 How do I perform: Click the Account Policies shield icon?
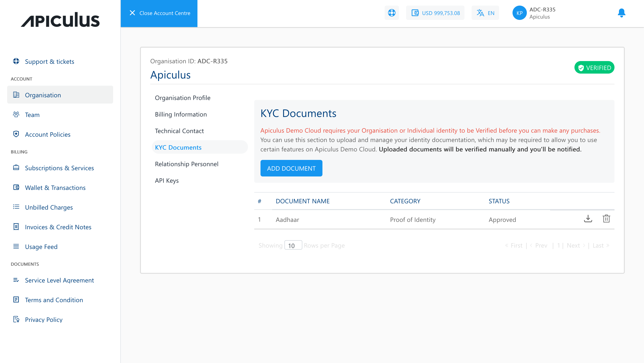pyautogui.click(x=16, y=134)
